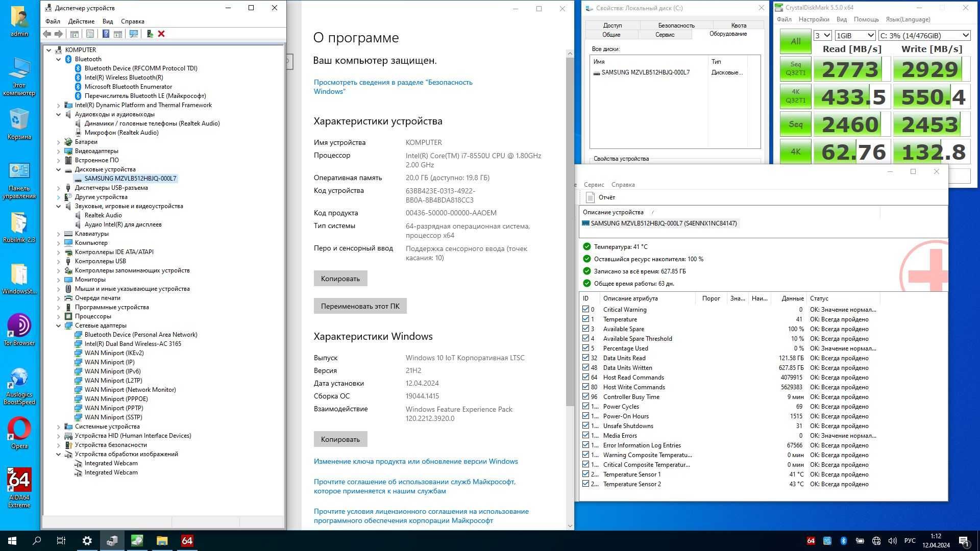Select the Opera desktop icon

[19, 434]
